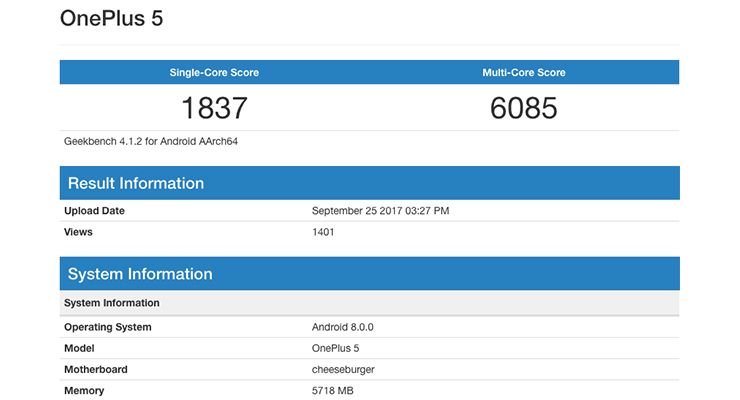Click the views count 1401

tap(323, 232)
